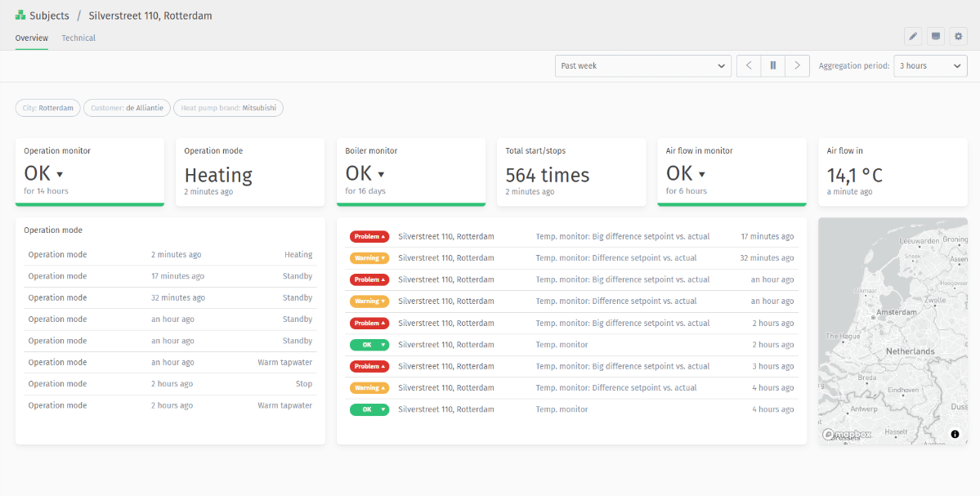Expand the Air flow in monitor OK arrow
The width and height of the screenshot is (980, 496).
[x=702, y=174]
